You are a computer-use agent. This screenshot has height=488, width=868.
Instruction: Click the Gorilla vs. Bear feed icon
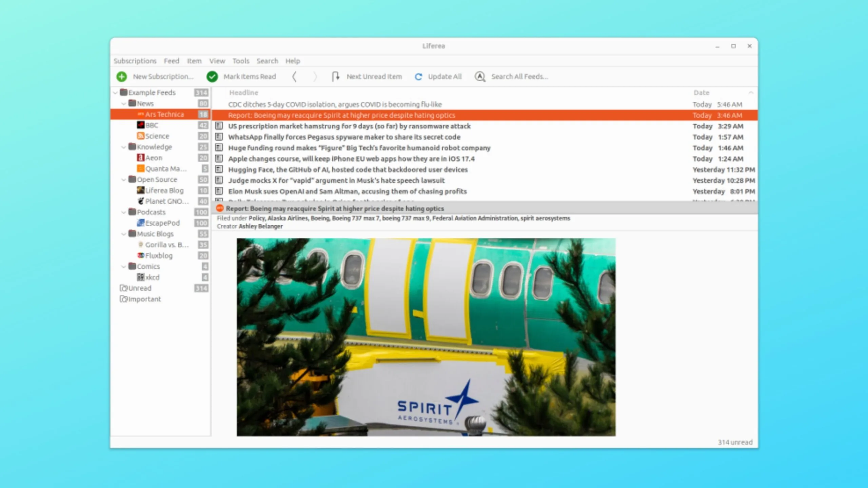point(141,244)
